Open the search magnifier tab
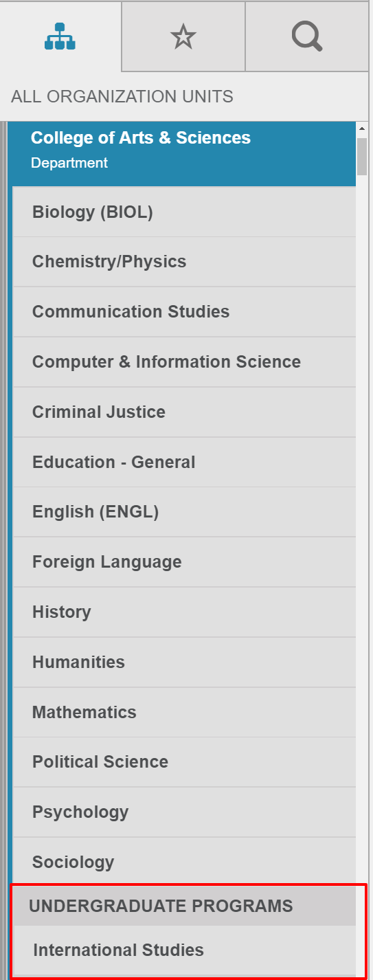Image resolution: width=373 pixels, height=980 pixels. tap(307, 36)
